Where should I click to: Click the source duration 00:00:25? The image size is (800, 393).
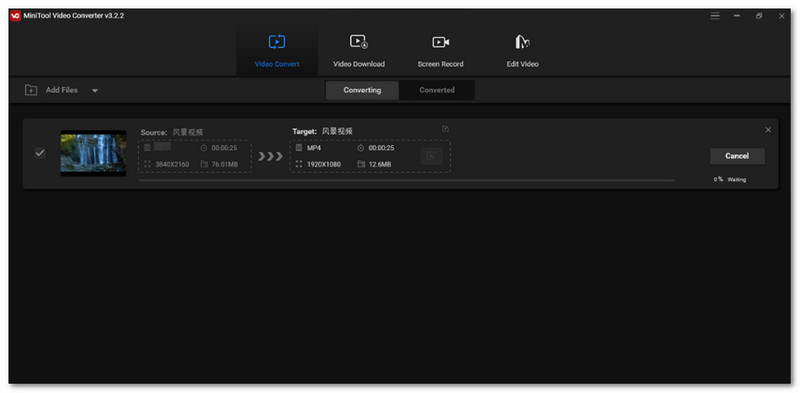click(224, 148)
